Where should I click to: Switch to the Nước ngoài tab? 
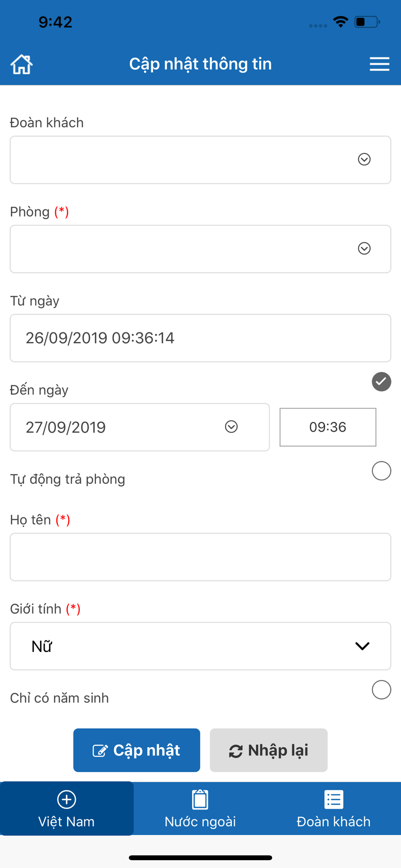click(x=200, y=809)
